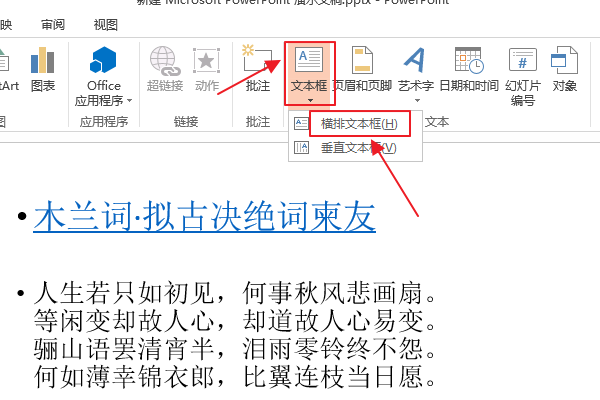Open the 木兰词·拟古决绝词柬友 hyperlink

pyautogui.click(x=204, y=216)
